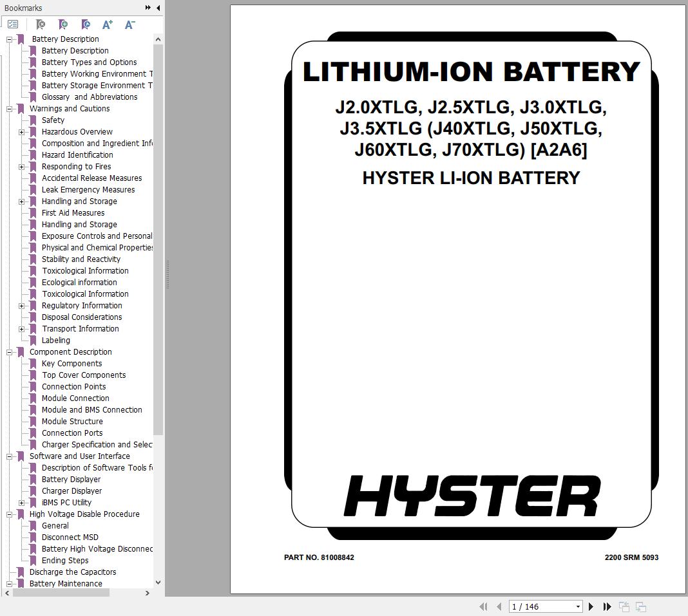Collapse the Bookmarks panel with left arrow
This screenshot has width=688, height=616.
pos(158,8)
